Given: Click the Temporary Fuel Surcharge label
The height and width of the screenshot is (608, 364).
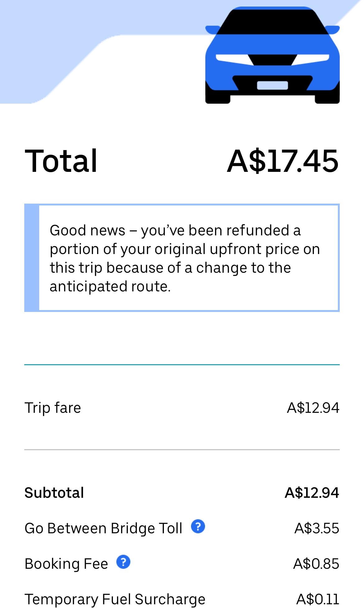Looking at the screenshot, I should 115,599.
